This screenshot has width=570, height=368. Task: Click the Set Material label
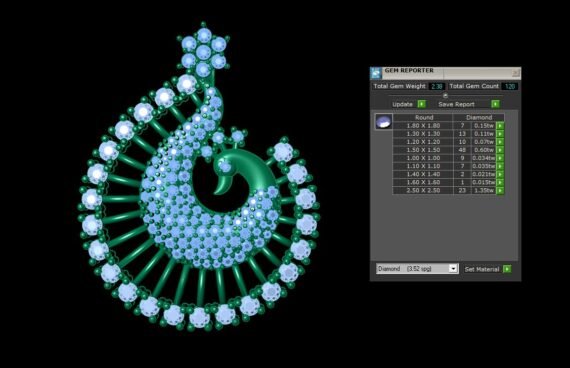click(x=482, y=269)
